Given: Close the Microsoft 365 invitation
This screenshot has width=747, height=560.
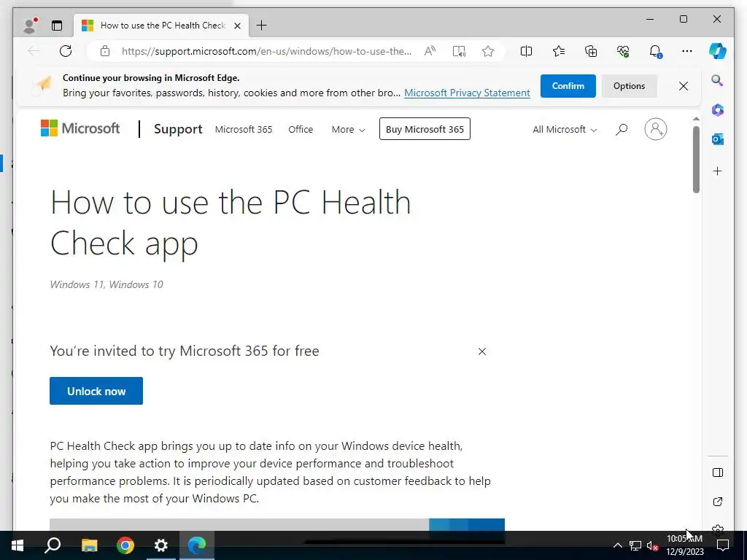Looking at the screenshot, I should 482,351.
